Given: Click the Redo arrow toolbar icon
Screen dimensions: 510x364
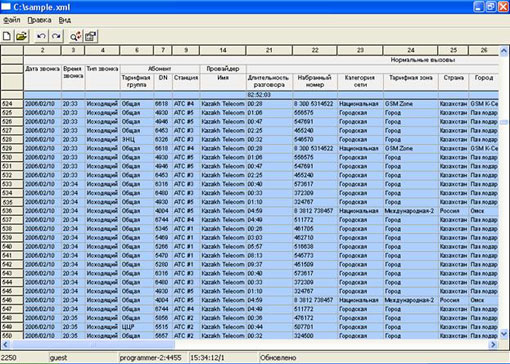Looking at the screenshot, I should tap(56, 36).
